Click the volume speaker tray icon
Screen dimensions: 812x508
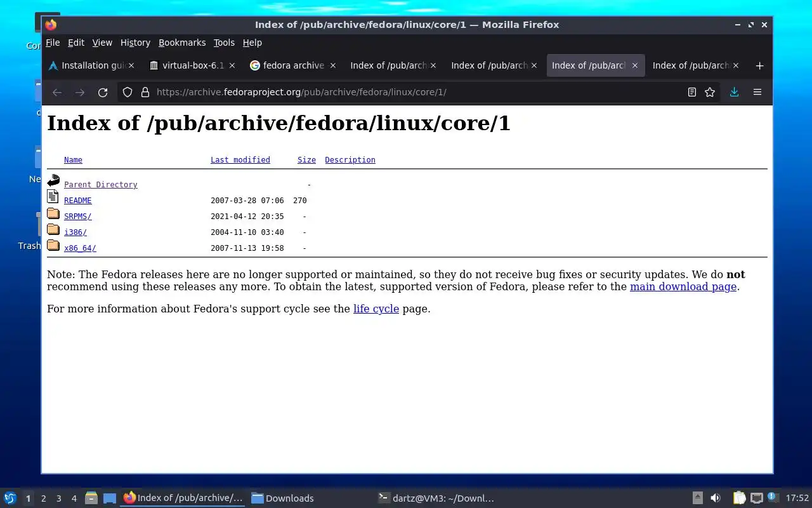[716, 498]
